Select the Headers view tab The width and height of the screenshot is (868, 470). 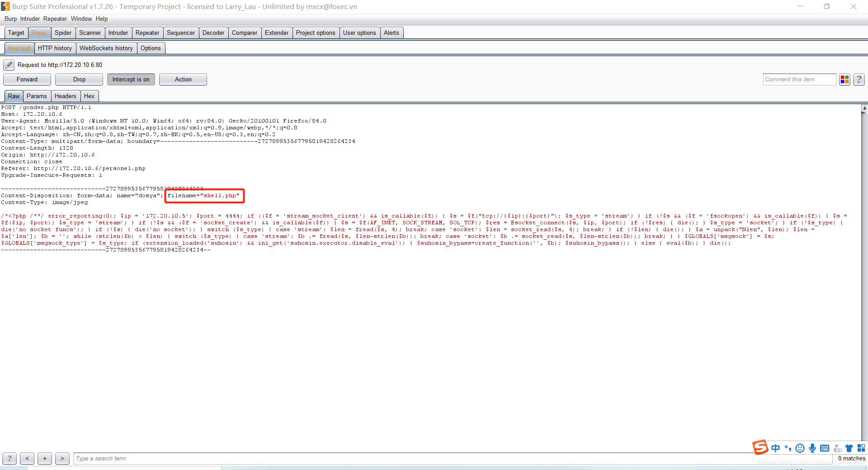66,96
